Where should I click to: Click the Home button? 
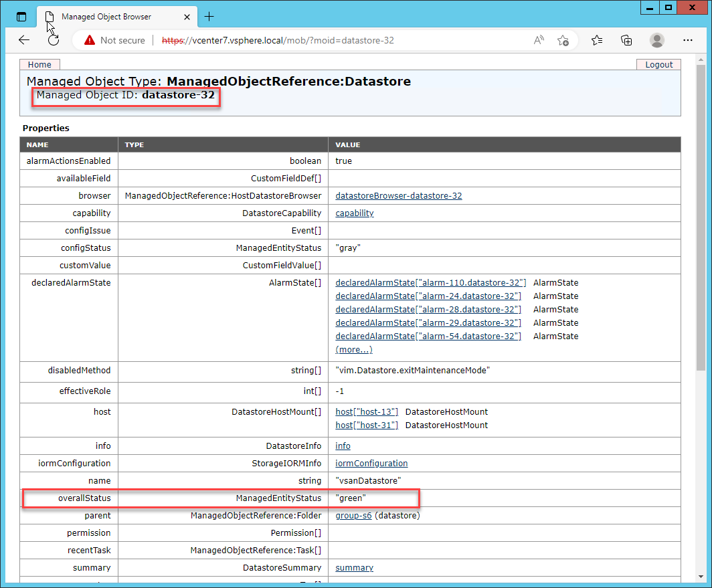39,65
